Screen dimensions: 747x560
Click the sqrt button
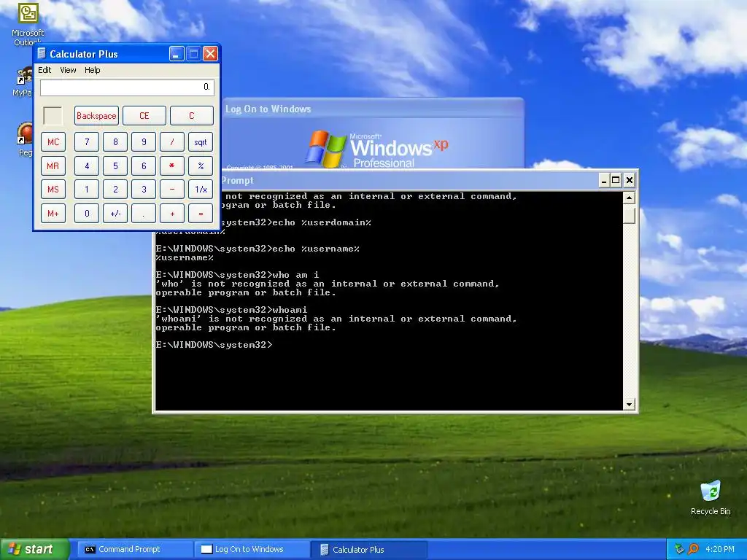point(201,142)
